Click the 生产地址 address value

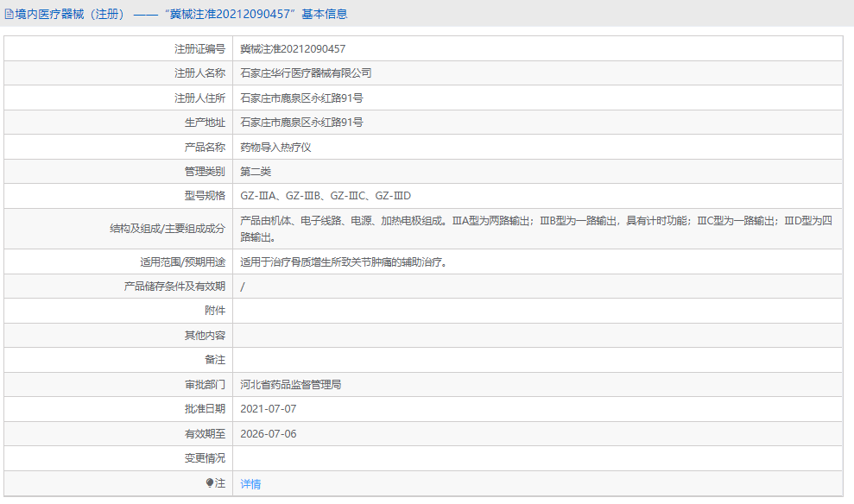pos(301,123)
